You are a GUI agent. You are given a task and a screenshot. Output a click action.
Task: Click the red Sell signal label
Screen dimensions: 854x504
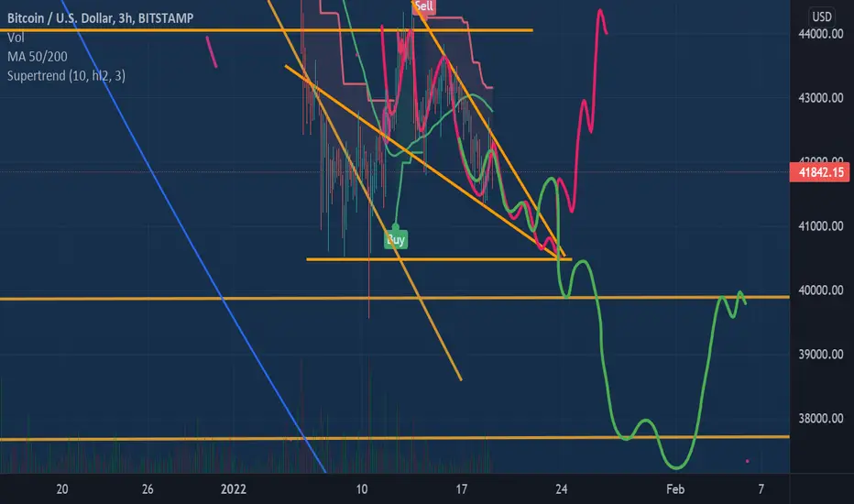coord(423,6)
